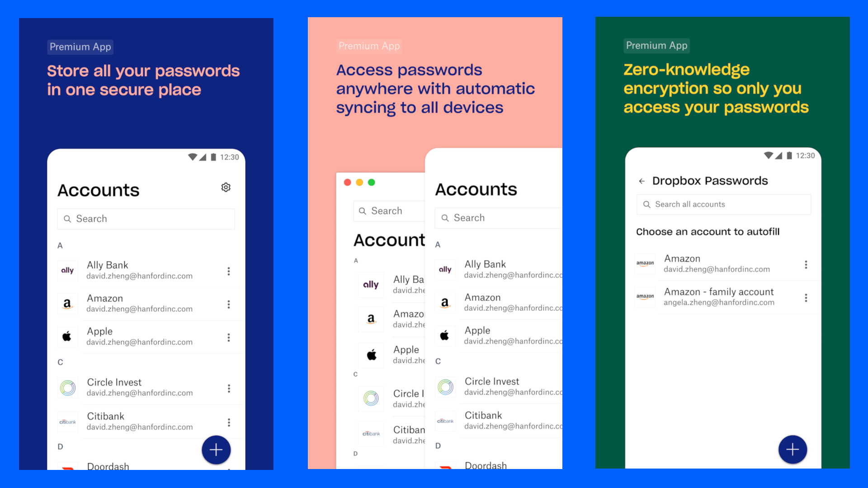Click the three-dot menu next to Ally Bank

[x=230, y=271]
